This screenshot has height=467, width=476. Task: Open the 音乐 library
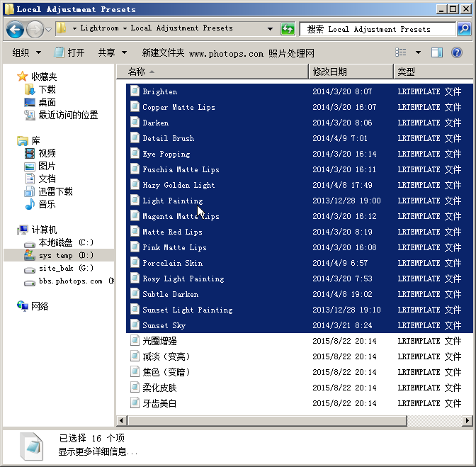click(40, 204)
